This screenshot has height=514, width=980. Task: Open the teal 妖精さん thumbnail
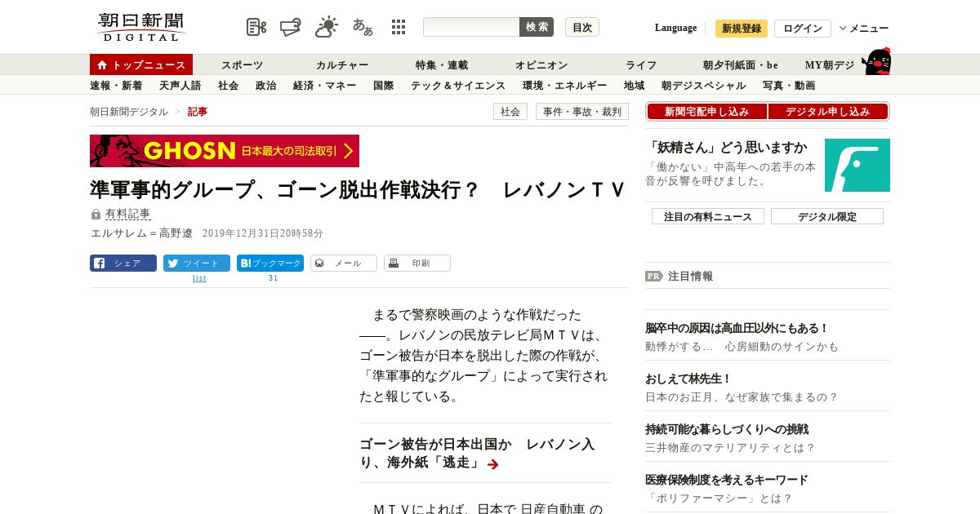tap(857, 165)
